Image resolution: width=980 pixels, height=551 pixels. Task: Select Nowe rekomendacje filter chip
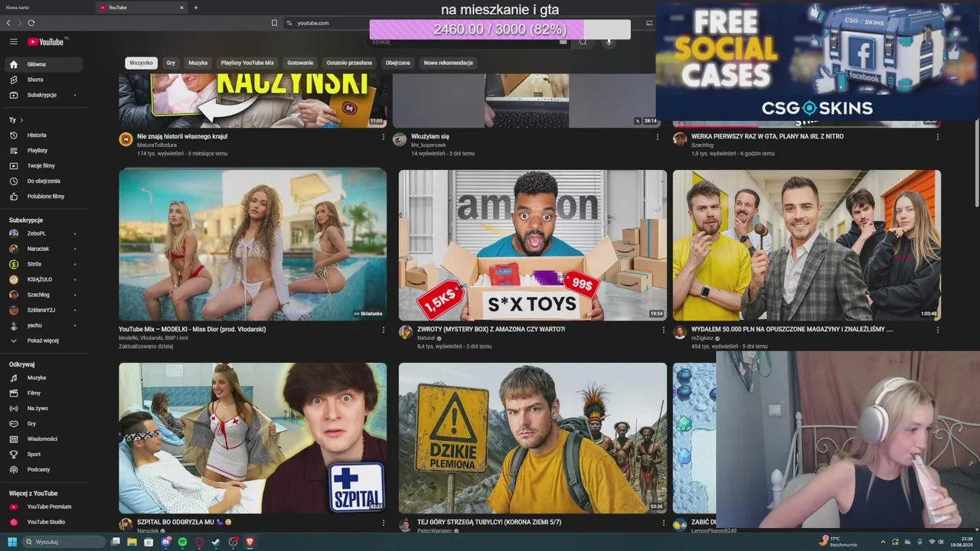click(x=448, y=63)
